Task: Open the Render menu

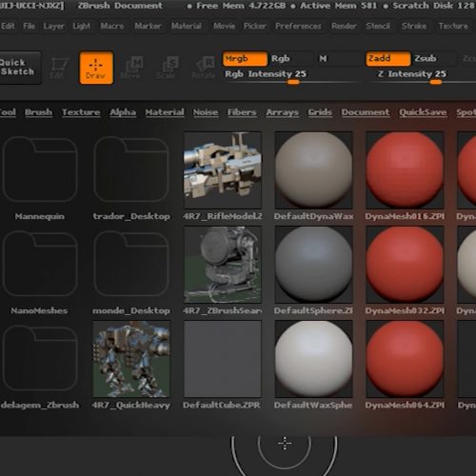Action: 344,26
